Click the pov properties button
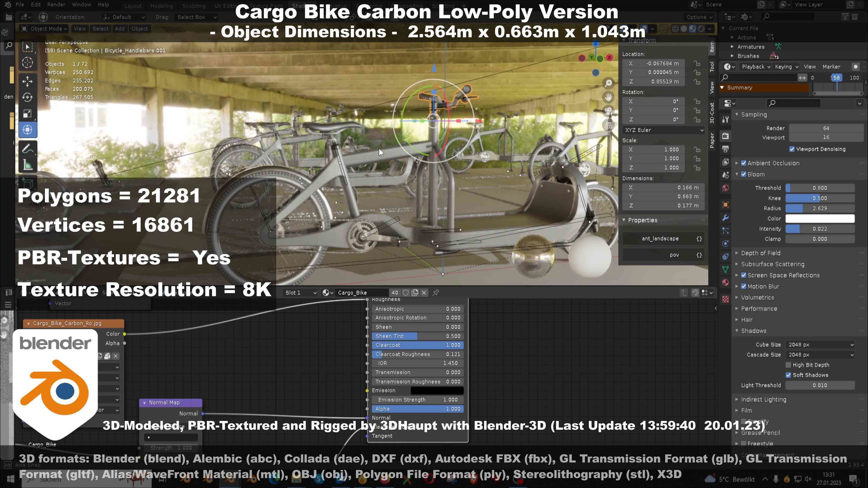The image size is (868, 488). 663,255
